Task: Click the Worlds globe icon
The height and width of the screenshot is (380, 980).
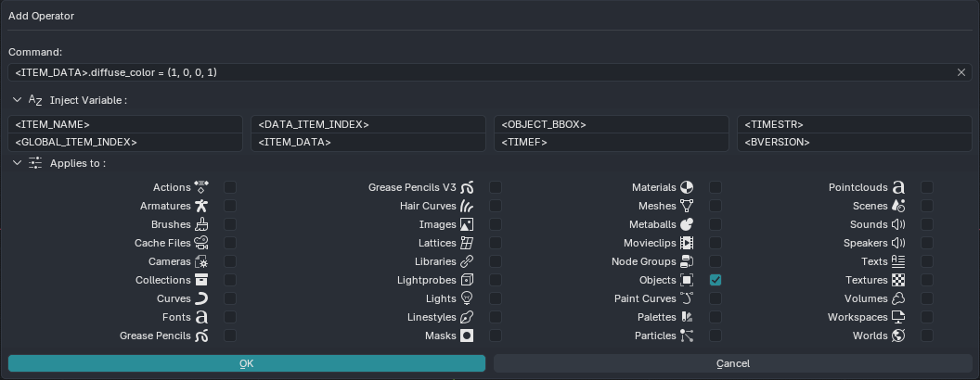Action: click(898, 336)
